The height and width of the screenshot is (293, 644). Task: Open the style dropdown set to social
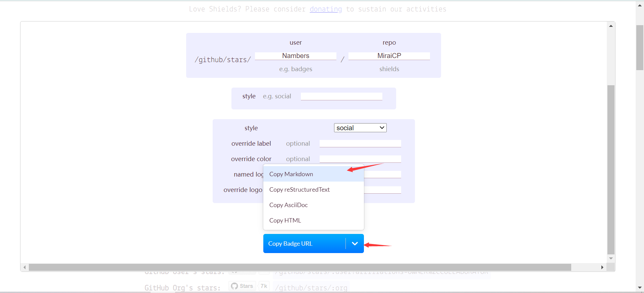pos(360,128)
